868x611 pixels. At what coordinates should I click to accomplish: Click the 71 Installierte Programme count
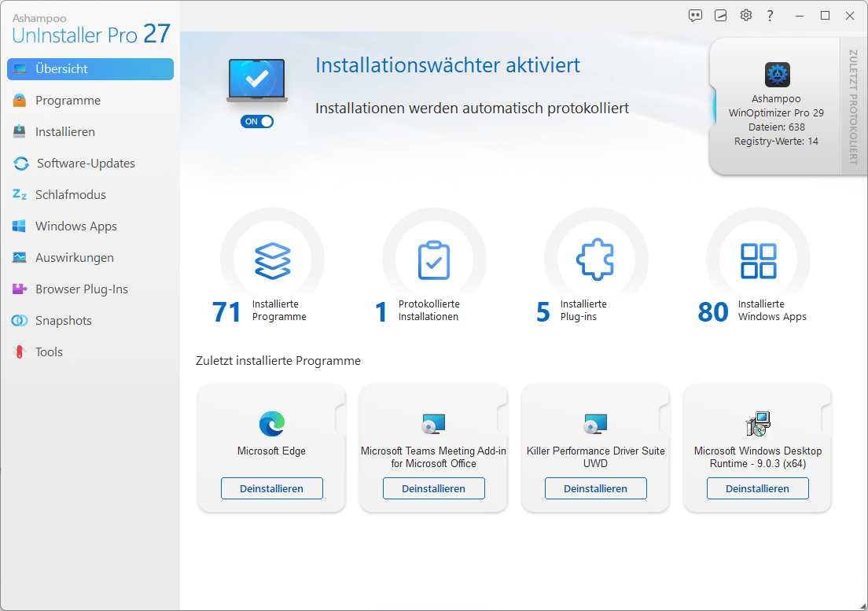tap(226, 311)
